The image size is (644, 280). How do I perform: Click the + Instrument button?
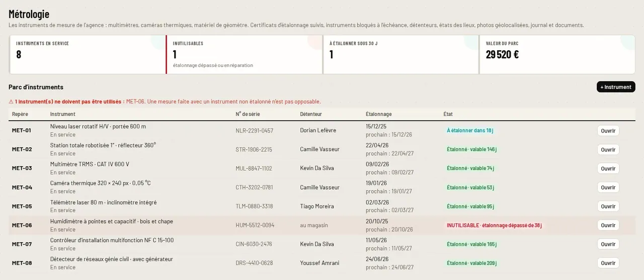pyautogui.click(x=616, y=87)
